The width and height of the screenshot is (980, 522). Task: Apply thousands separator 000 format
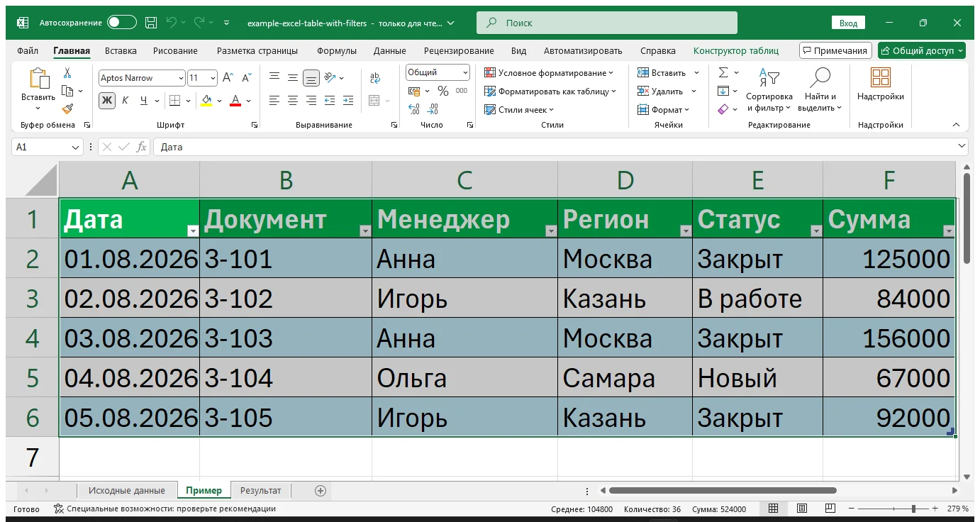462,91
